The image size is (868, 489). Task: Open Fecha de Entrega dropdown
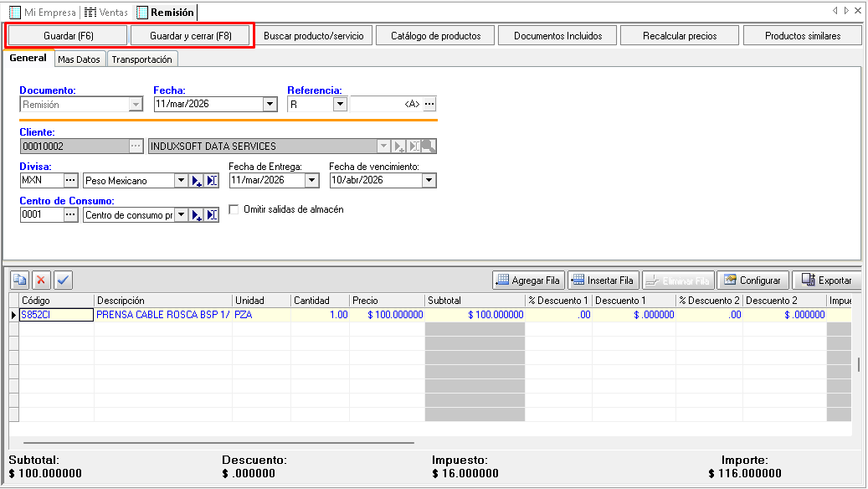[311, 181]
